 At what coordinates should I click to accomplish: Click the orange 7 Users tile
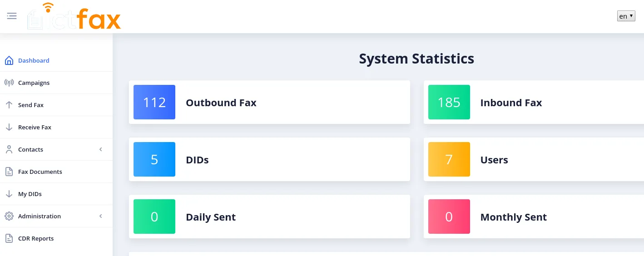449,159
